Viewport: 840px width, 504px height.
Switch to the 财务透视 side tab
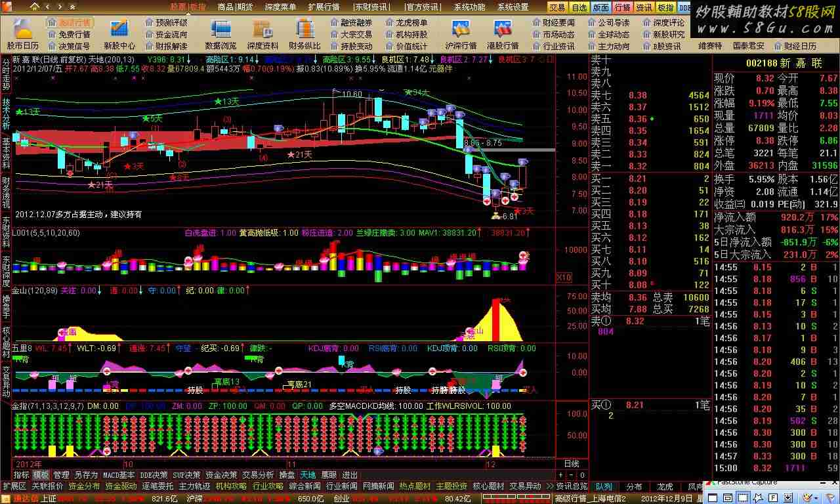[x=6, y=192]
